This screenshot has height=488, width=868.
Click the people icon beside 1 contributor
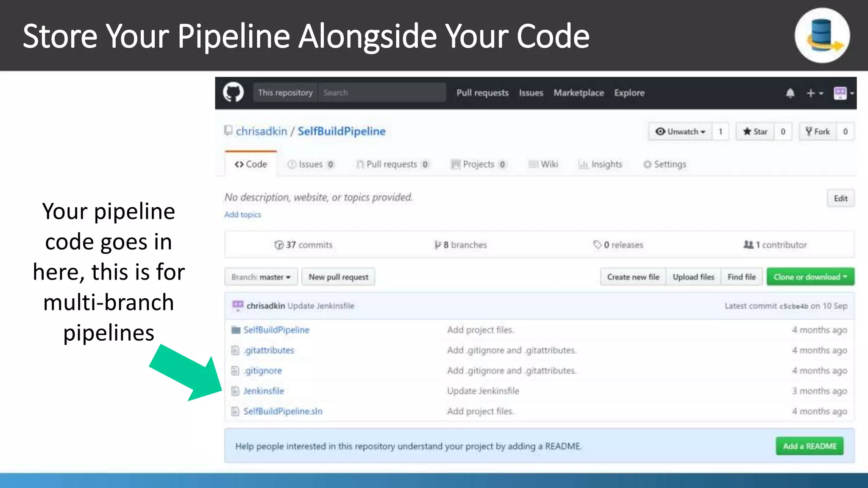click(x=748, y=244)
